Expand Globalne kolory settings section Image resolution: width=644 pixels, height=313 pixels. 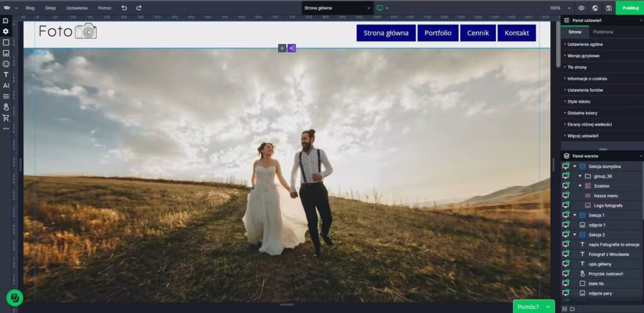tap(602, 113)
